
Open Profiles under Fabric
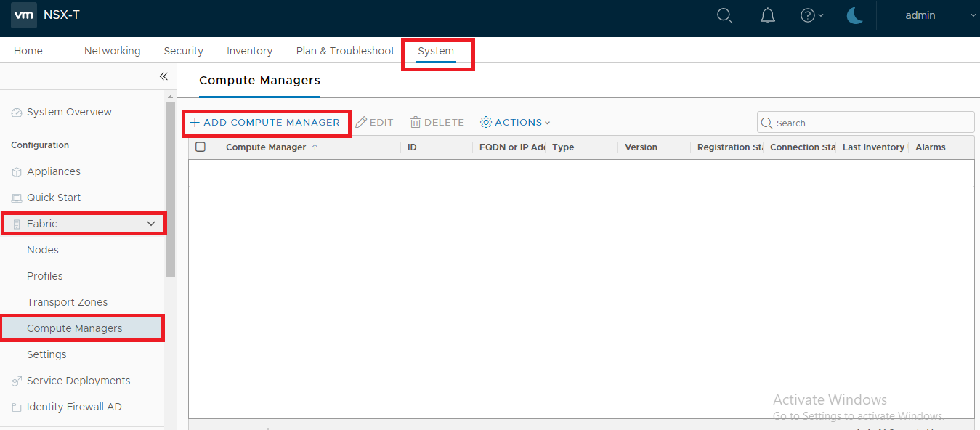(x=45, y=276)
